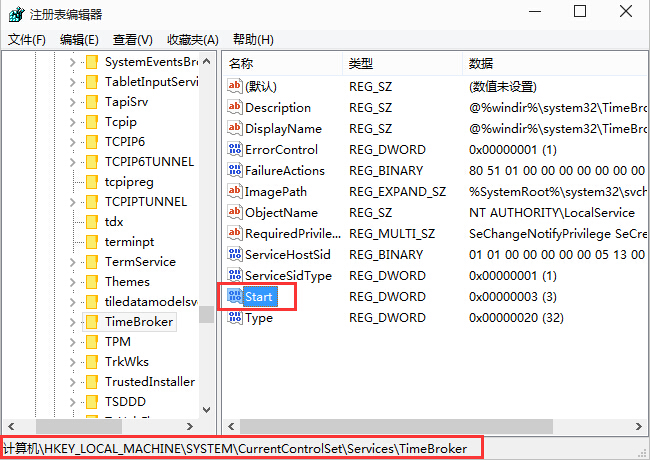The image size is (650, 460).
Task: Select the ImagePath value name
Action: pyautogui.click(x=276, y=192)
